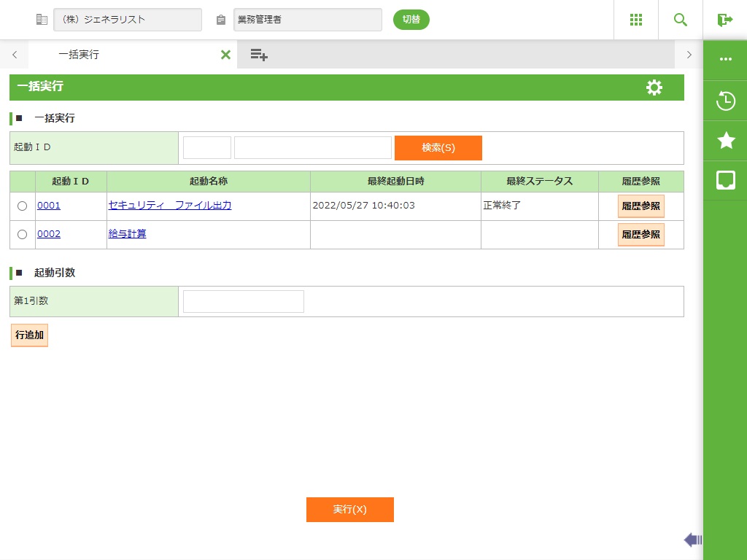The width and height of the screenshot is (747, 560).
Task: Open the セキュリティ ファイル出力 link
Action: click(x=169, y=206)
